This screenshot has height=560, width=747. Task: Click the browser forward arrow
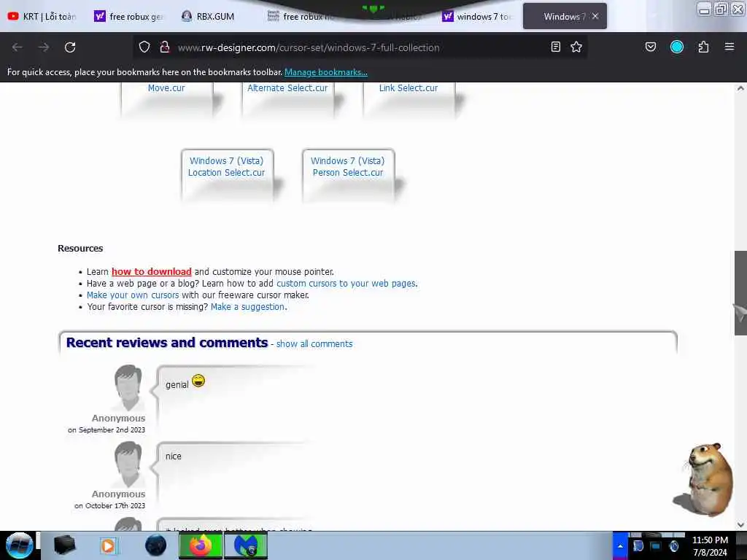click(44, 47)
